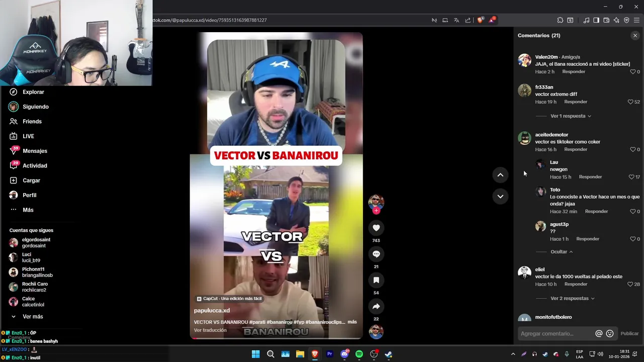
Task: Follow creator via the red plus badge
Action: [376, 211]
